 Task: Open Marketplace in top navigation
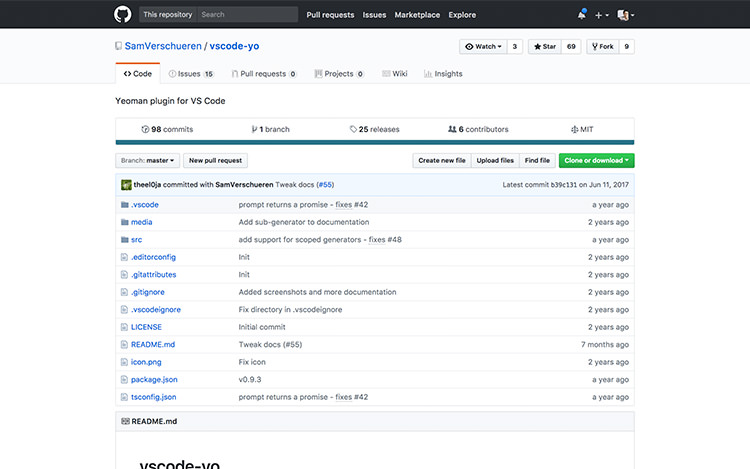[x=417, y=15]
